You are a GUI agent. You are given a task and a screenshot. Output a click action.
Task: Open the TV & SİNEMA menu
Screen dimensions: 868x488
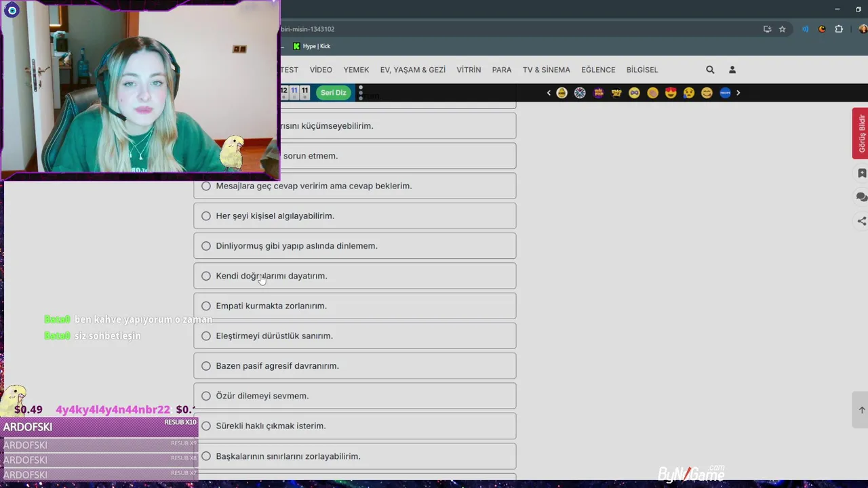coord(547,70)
